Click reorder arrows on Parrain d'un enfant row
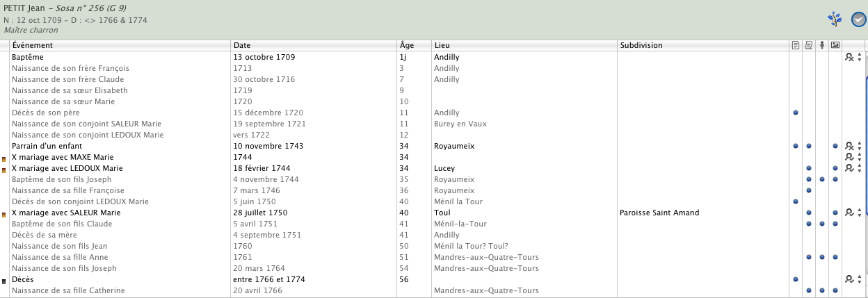Viewport: 868px width, 298px height. tap(860, 146)
